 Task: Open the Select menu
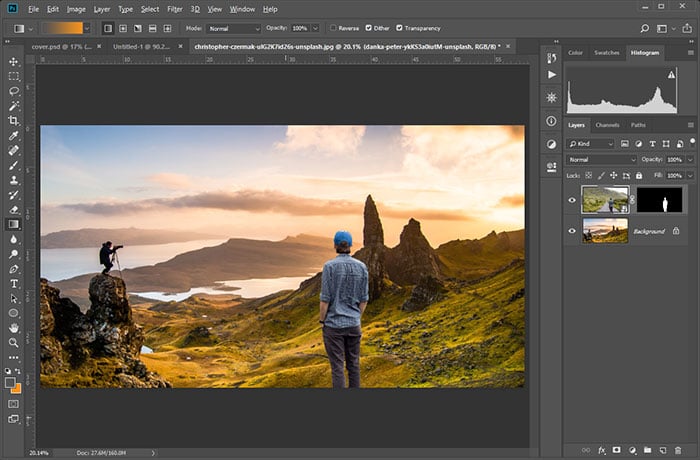(x=150, y=9)
